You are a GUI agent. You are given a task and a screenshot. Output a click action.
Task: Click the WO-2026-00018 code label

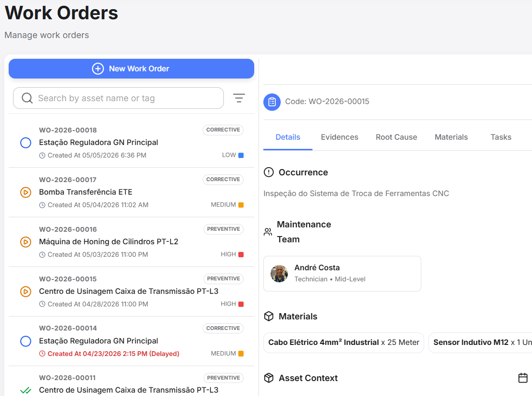coord(68,130)
